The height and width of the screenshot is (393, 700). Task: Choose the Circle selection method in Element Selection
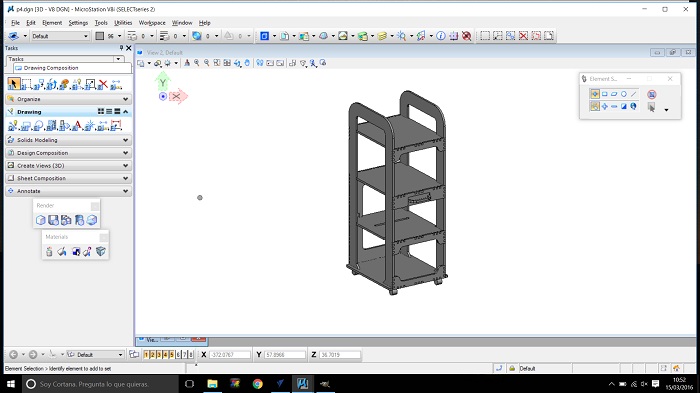[x=624, y=94]
